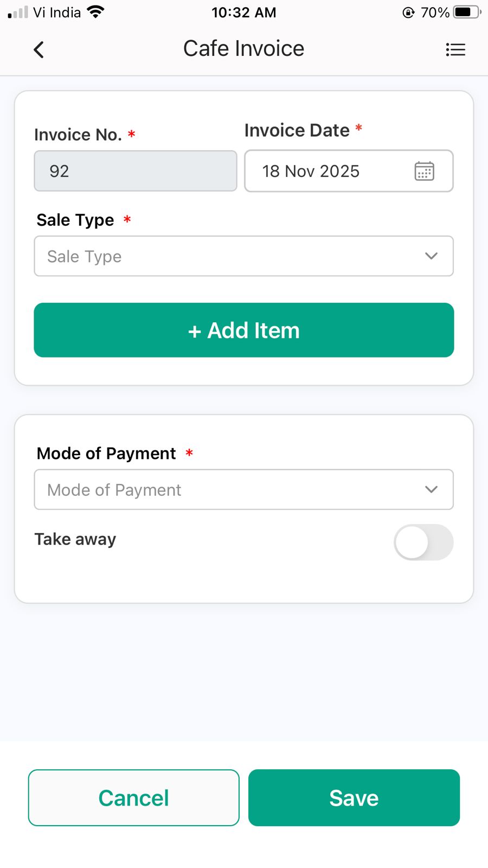Select the Sale Type placeholder text
This screenshot has width=488, height=868.
click(85, 257)
